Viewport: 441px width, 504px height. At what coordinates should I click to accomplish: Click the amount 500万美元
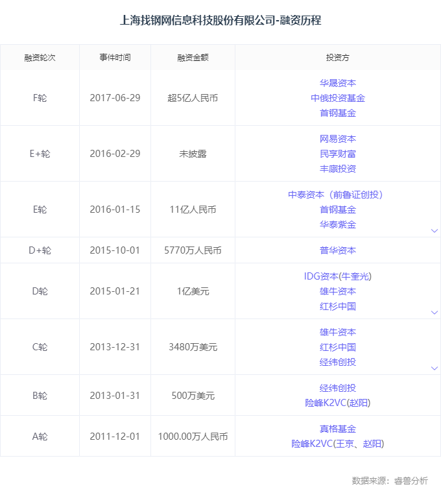pyautogui.click(x=193, y=396)
